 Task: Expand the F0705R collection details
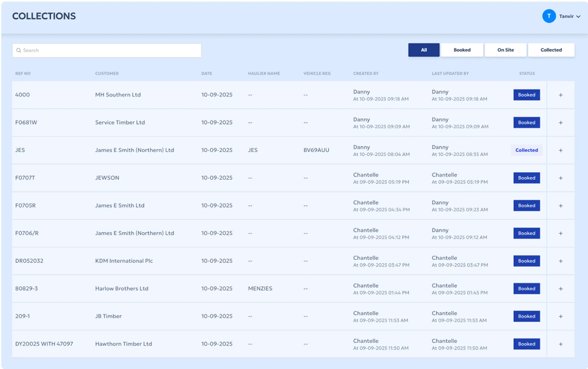560,206
